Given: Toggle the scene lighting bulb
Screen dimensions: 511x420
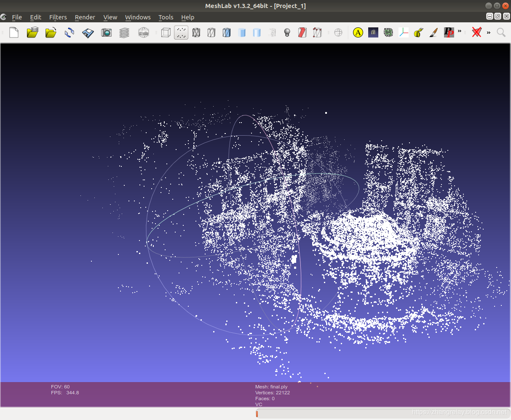Looking at the screenshot, I should (287, 32).
